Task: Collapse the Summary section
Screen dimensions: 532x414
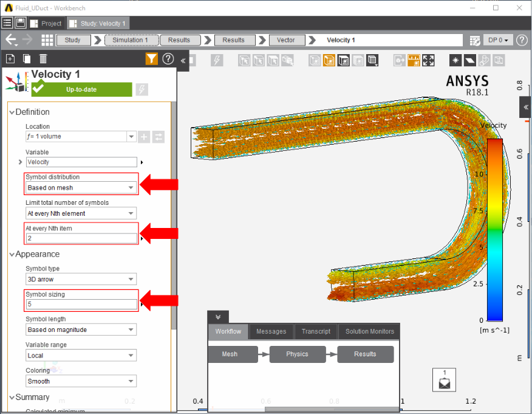Action: coord(12,398)
